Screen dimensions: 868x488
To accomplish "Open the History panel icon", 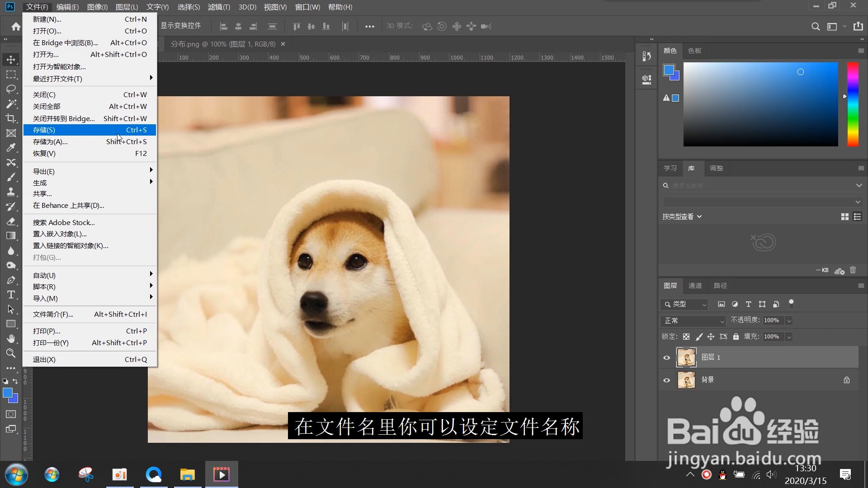I will [x=646, y=56].
